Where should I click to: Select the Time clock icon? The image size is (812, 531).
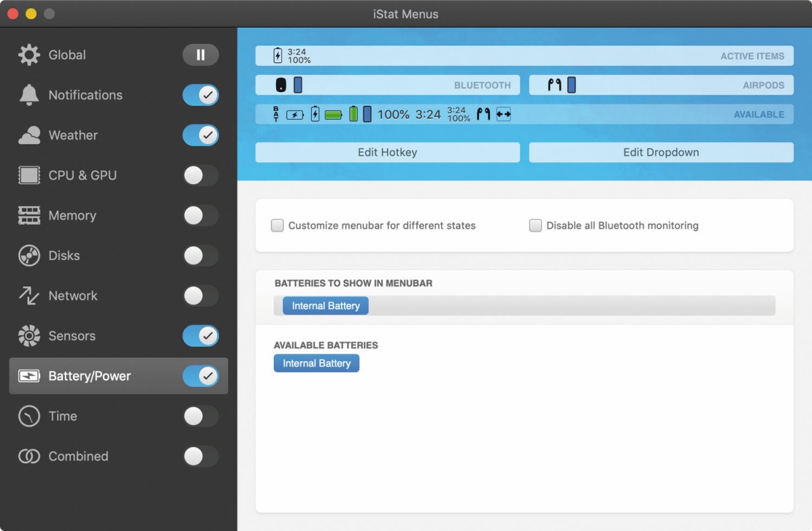pos(29,416)
